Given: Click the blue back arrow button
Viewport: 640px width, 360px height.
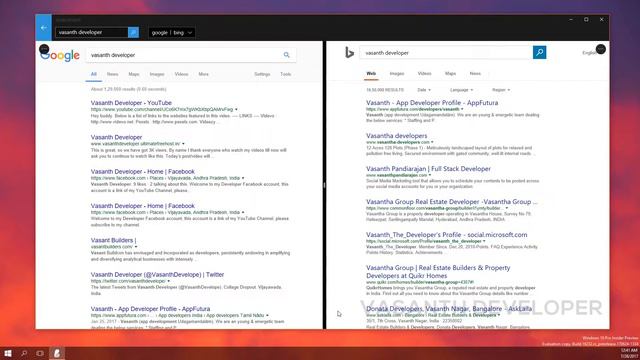Looking at the screenshot, I should click(43, 28).
